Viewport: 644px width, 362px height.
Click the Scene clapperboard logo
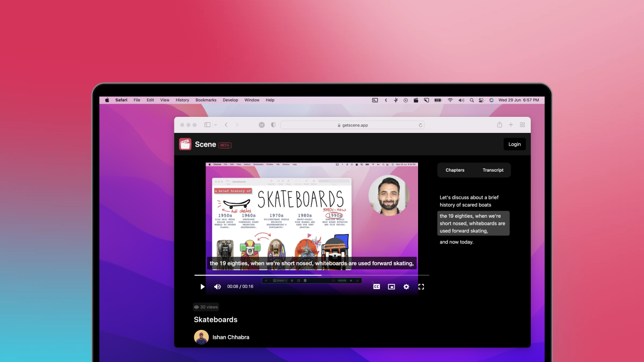(x=185, y=144)
